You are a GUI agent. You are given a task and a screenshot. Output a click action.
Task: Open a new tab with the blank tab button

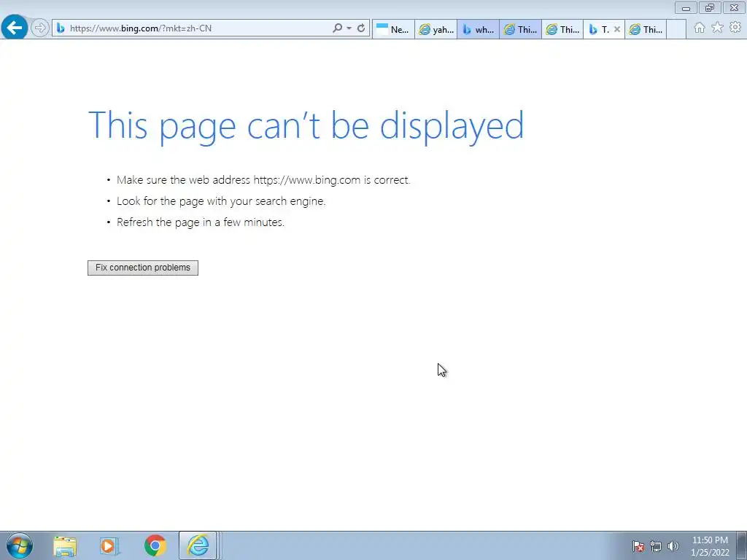[676, 29]
